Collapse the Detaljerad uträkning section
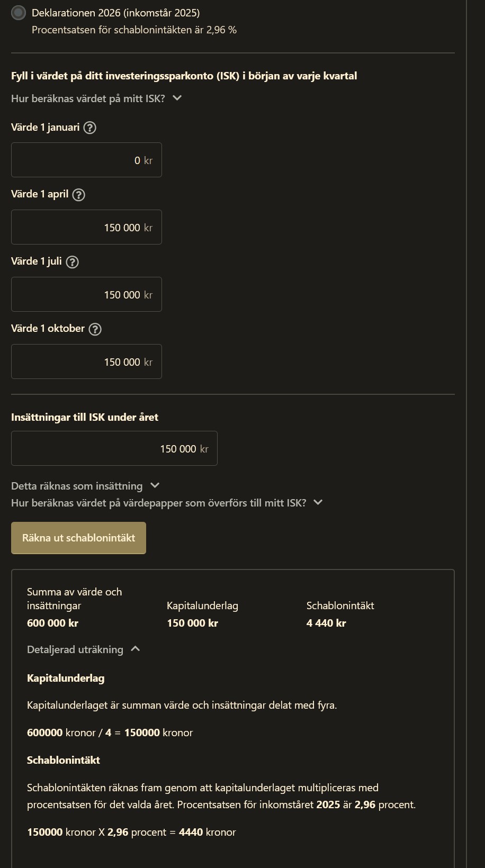 tap(83, 649)
